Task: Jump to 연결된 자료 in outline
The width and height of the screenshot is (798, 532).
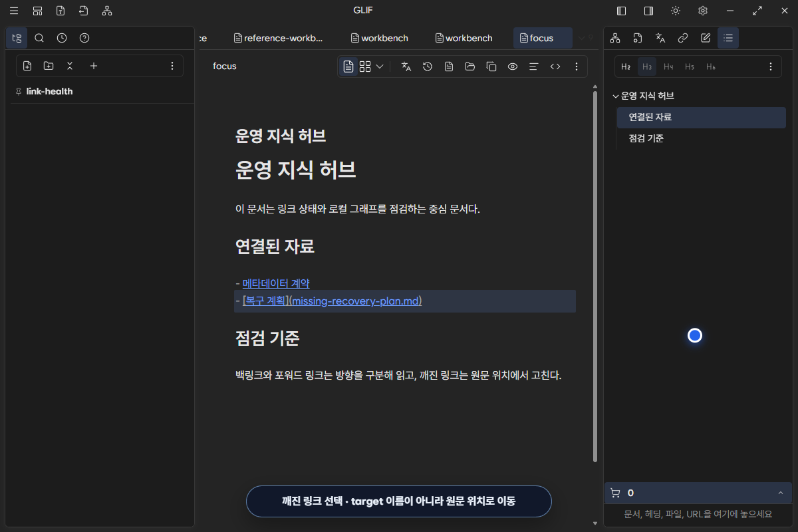Action: tap(701, 118)
